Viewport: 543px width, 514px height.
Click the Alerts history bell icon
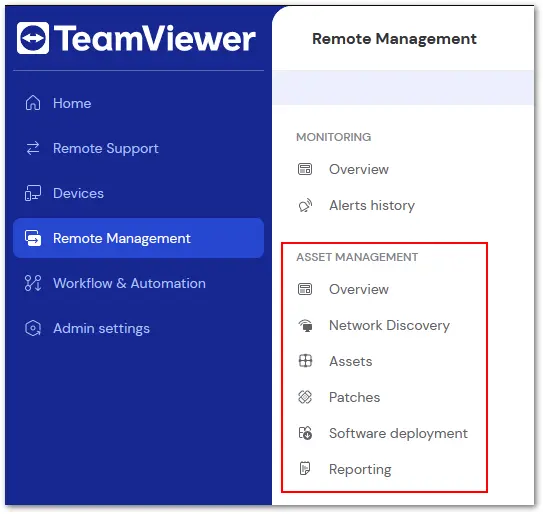(x=305, y=205)
